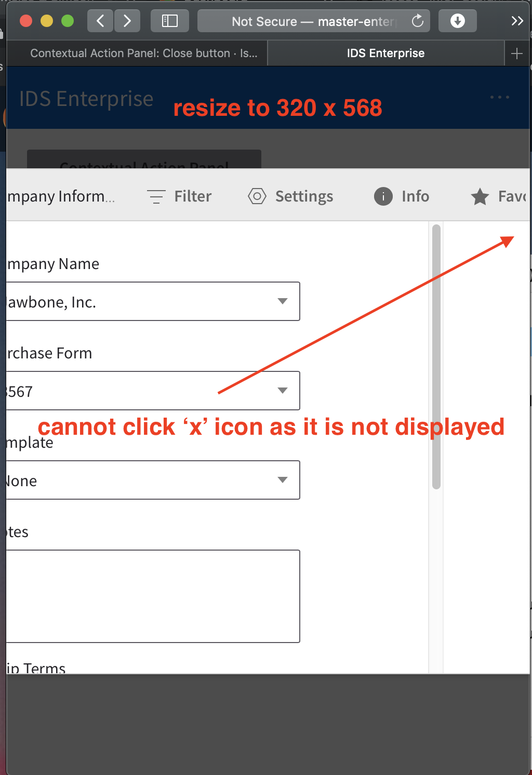Click the Notes field label
This screenshot has width=532, height=775.
coord(17,532)
